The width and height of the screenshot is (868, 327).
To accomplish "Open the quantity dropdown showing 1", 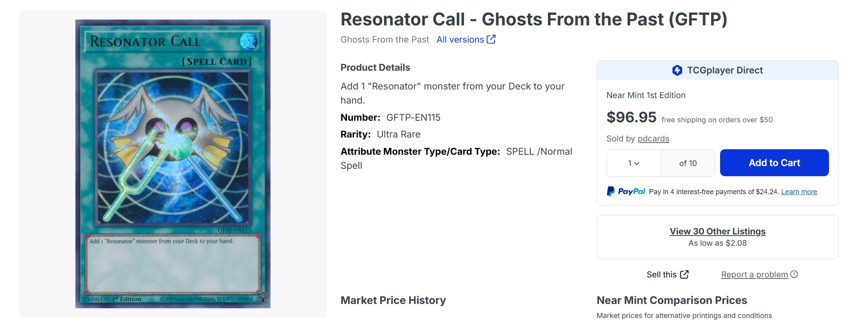I will [633, 163].
